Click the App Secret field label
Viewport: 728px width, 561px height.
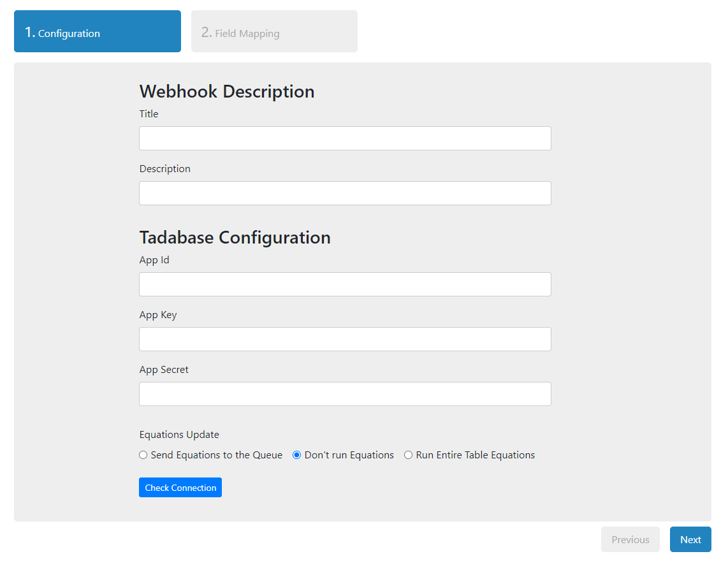click(x=164, y=370)
